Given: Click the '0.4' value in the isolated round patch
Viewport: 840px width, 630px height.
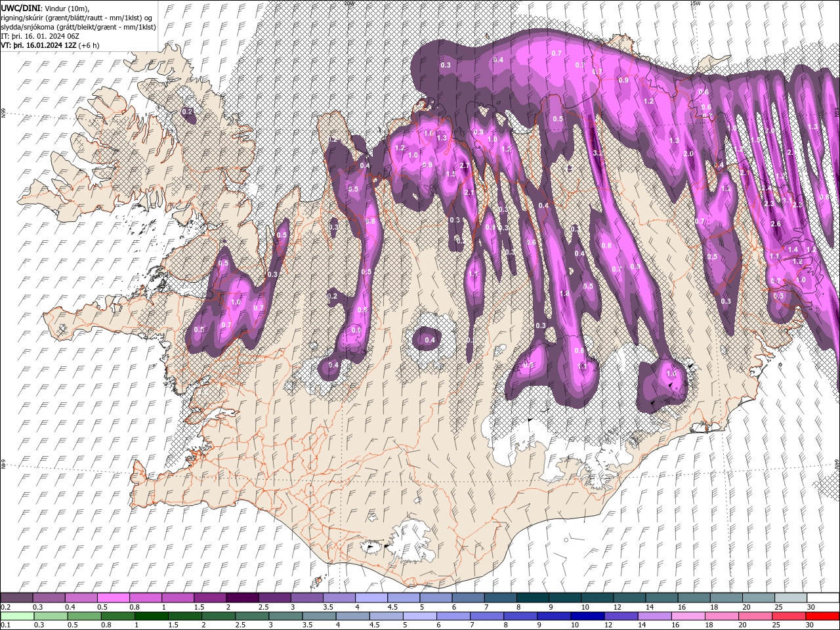Looking at the screenshot, I should click(x=430, y=340).
